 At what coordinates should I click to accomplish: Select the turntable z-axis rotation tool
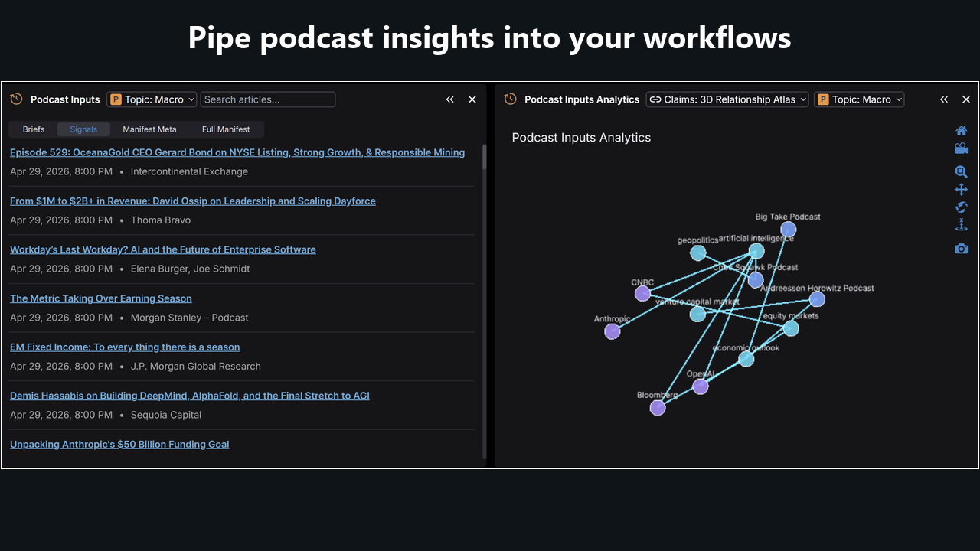pos(962,225)
